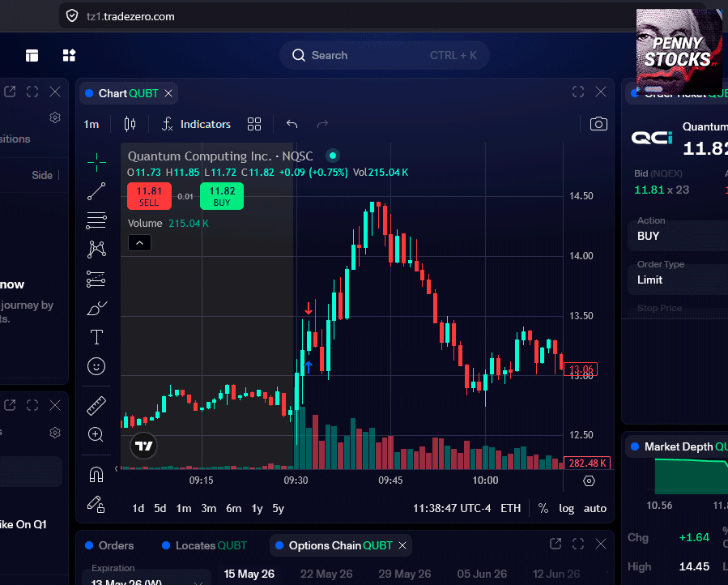The height and width of the screenshot is (585, 728).
Task: Select the trend line drawing tool
Action: 96,191
